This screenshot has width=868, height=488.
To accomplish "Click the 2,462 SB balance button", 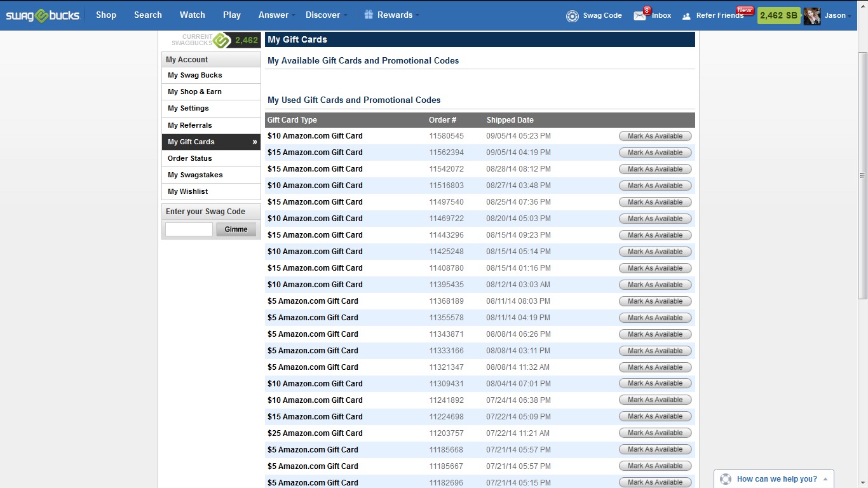I will [778, 15].
